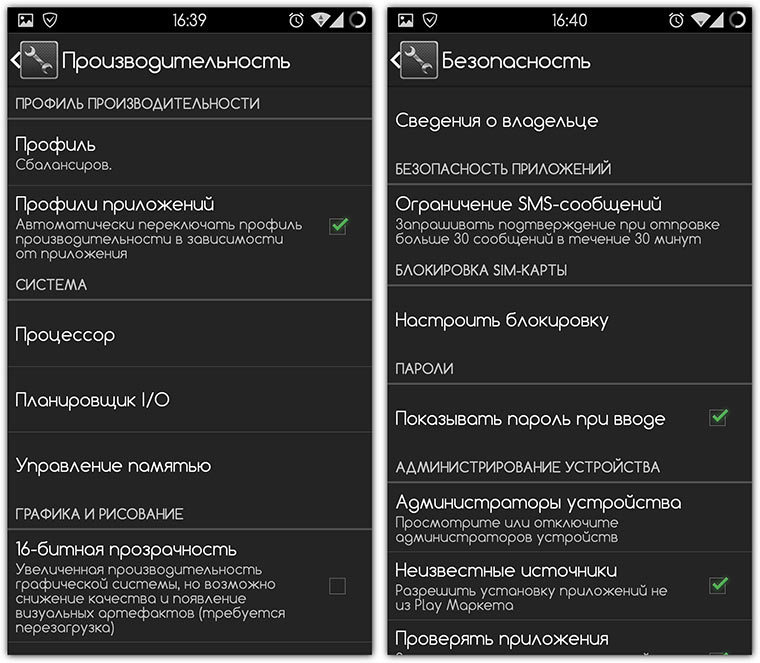Open Планировщик I/O settings
The height and width of the screenshot is (663, 760).
(x=190, y=400)
